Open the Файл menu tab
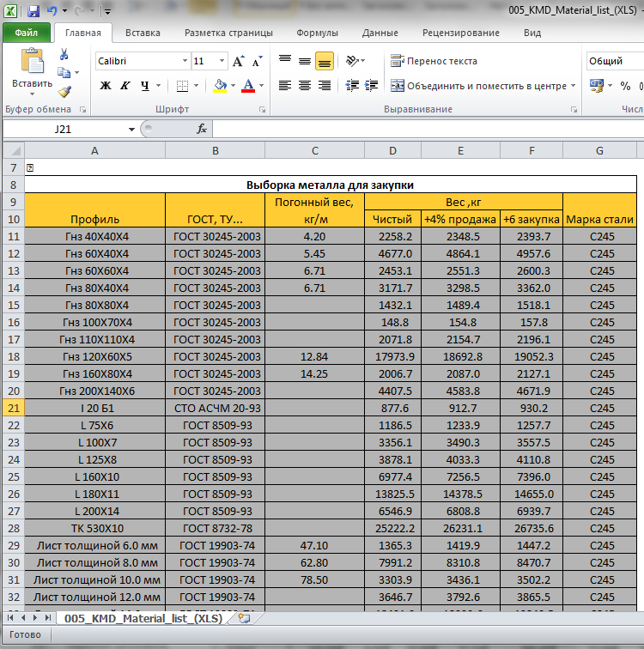The image size is (644, 649). pos(26,33)
